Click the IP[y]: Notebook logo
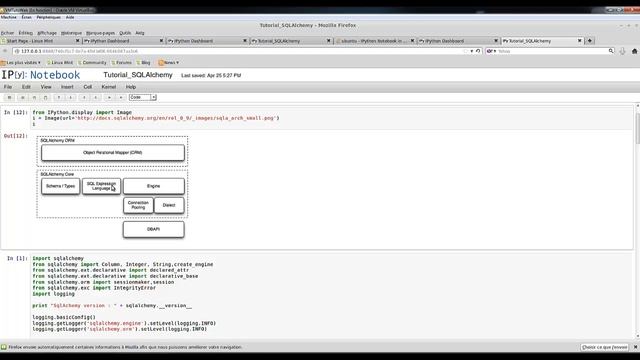This screenshot has width=640, height=360. click(41, 75)
